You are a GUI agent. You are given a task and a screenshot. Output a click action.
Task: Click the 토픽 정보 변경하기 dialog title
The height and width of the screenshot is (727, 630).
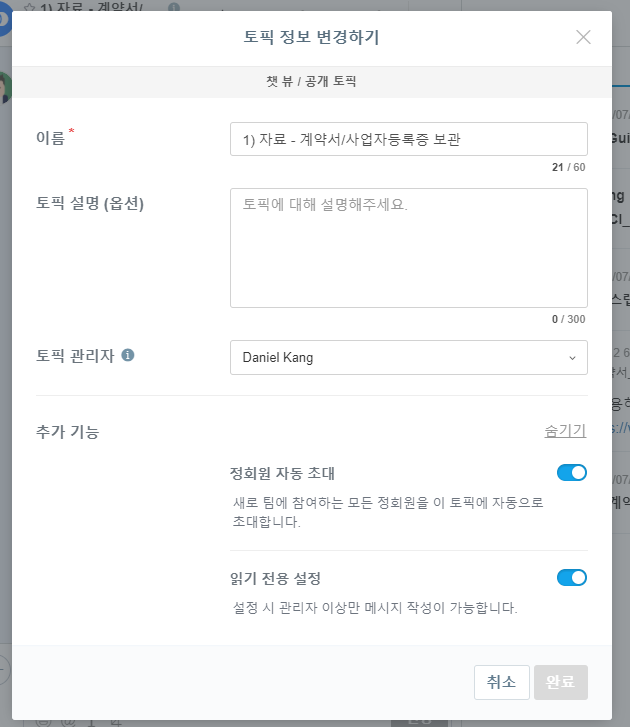click(x=311, y=38)
